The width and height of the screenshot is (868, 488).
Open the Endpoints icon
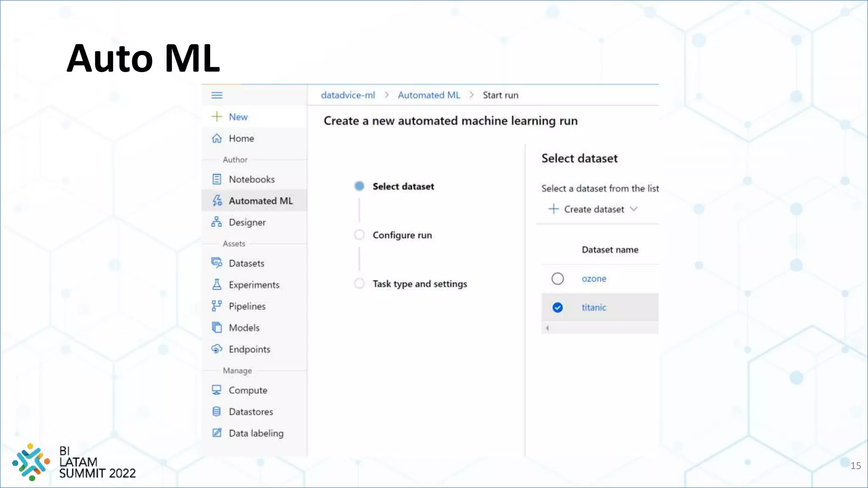click(217, 349)
